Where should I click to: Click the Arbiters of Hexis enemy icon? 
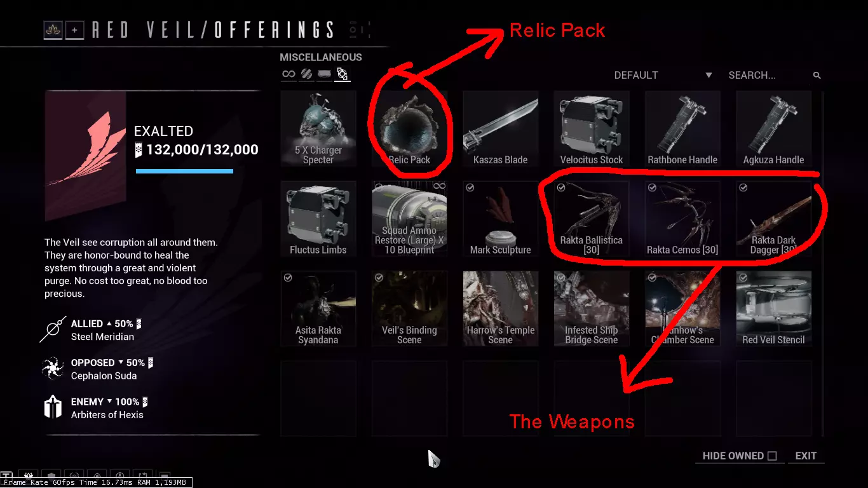pos(53,408)
